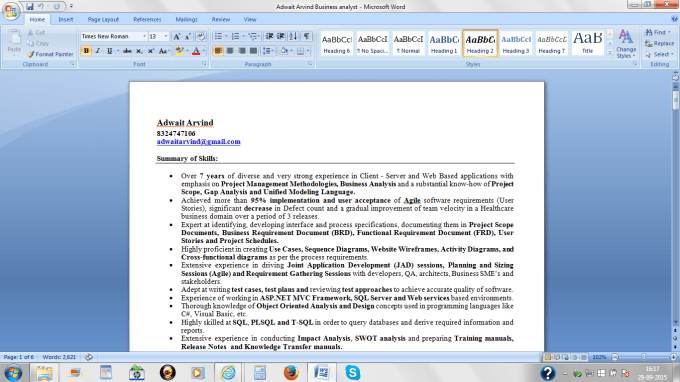Apply Normal style

(x=408, y=43)
